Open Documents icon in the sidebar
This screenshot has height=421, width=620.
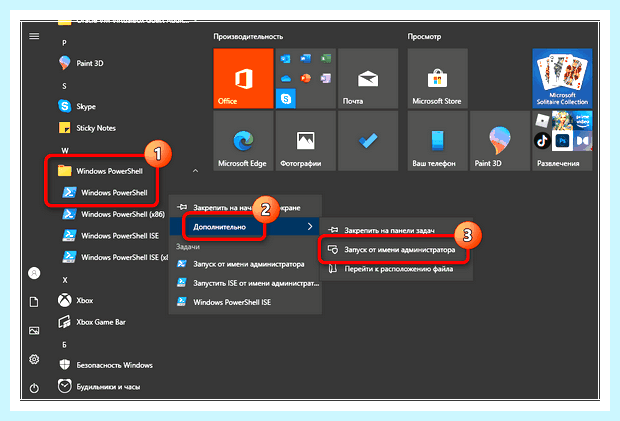click(34, 302)
